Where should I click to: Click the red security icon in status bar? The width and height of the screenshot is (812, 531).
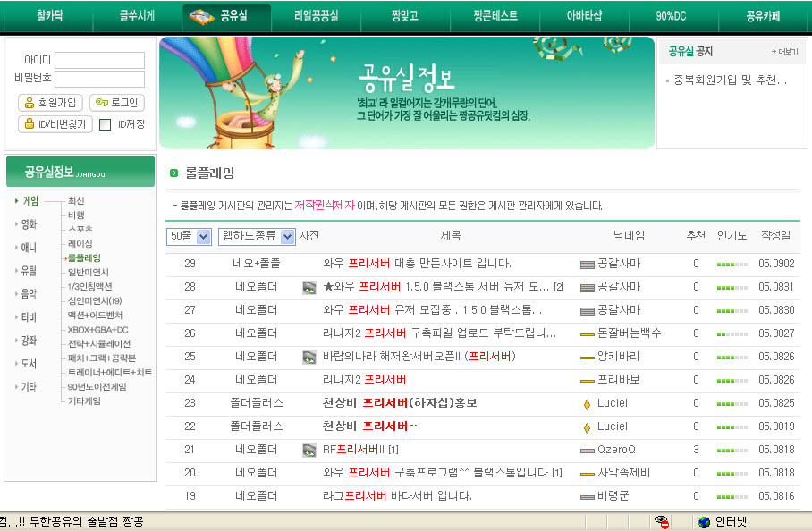(x=662, y=522)
